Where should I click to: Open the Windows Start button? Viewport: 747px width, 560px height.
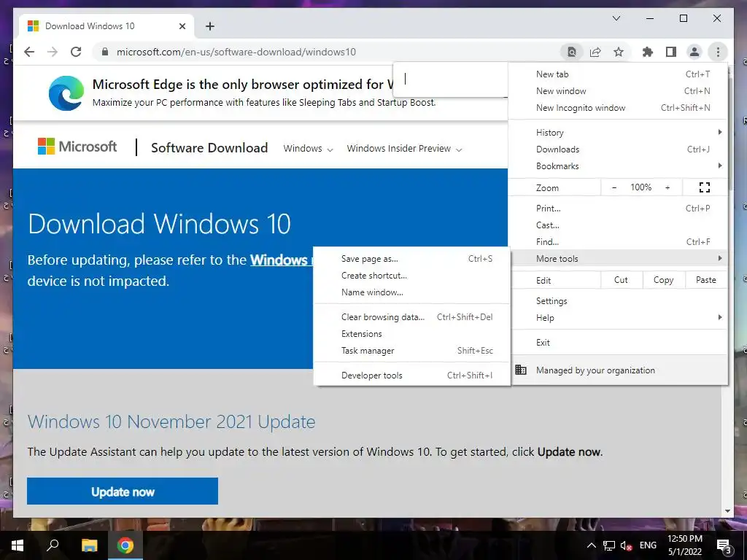pyautogui.click(x=18, y=545)
